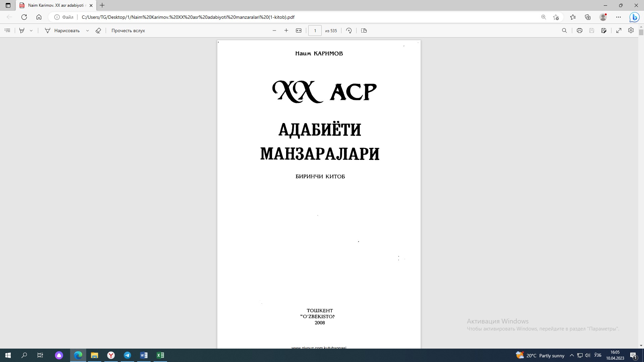Save PDF as a copy
Screen dimensions: 644x362
(x=604, y=31)
